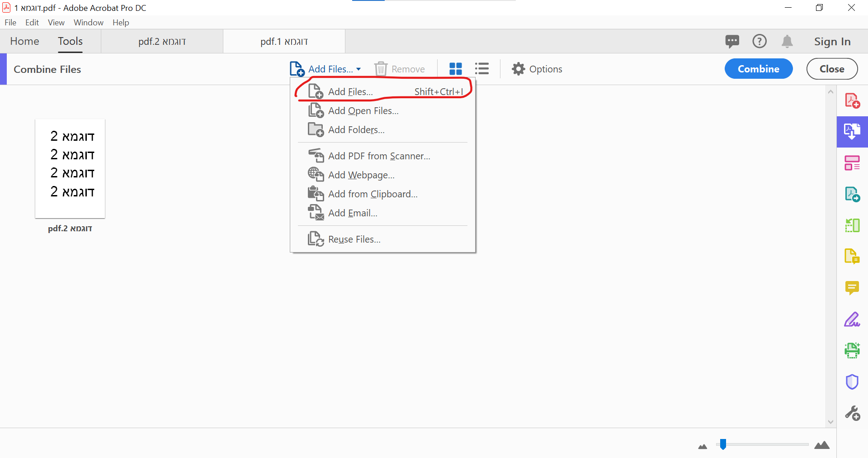
Task: Click the Close button in Combine toolbar
Action: 832,69
